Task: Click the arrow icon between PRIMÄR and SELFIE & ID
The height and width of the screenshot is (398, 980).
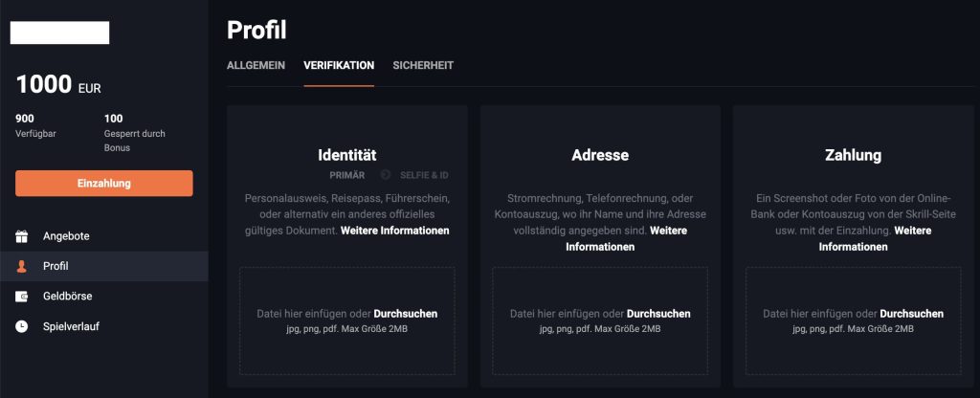Action: [x=386, y=175]
